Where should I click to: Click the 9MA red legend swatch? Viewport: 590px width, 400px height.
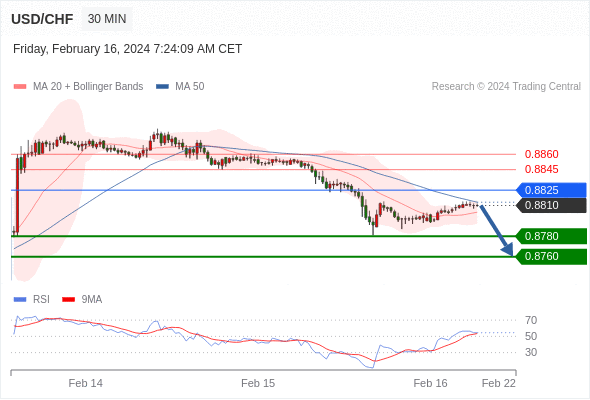68,300
